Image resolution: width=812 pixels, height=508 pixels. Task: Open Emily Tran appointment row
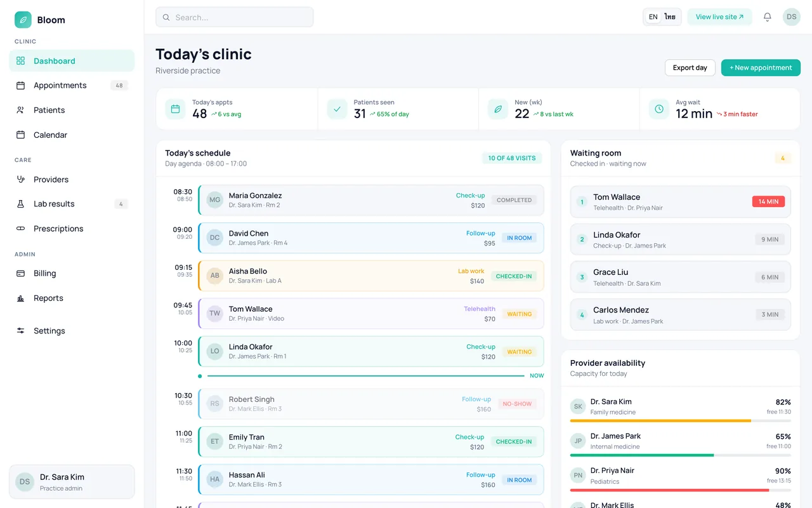[371, 442]
